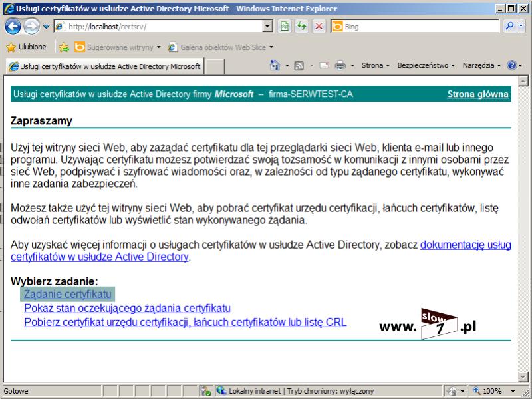Click the address bar with localhost/certsrv
This screenshot has width=532, height=399.
click(x=158, y=26)
